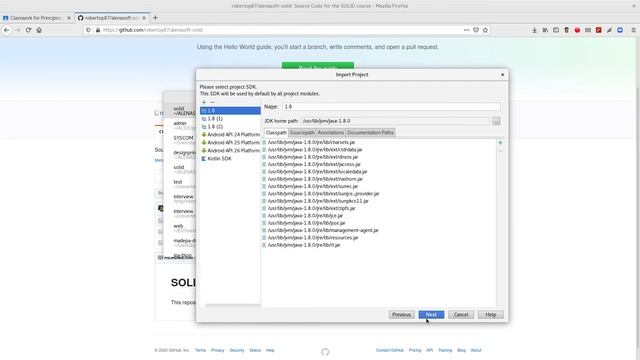Select the sunpkcs11.jar classpath entry
Image resolution: width=640 pixels, height=360 pixels.
coord(318,201)
